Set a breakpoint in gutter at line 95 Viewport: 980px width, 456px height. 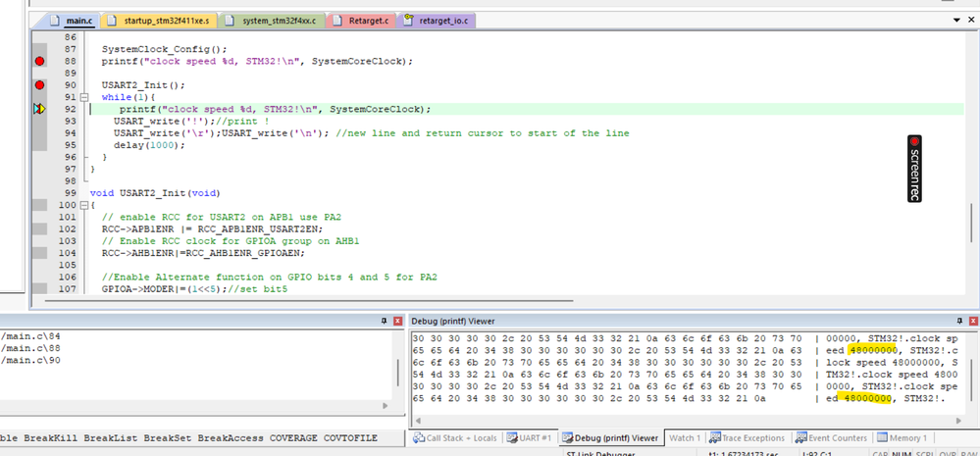[40, 145]
